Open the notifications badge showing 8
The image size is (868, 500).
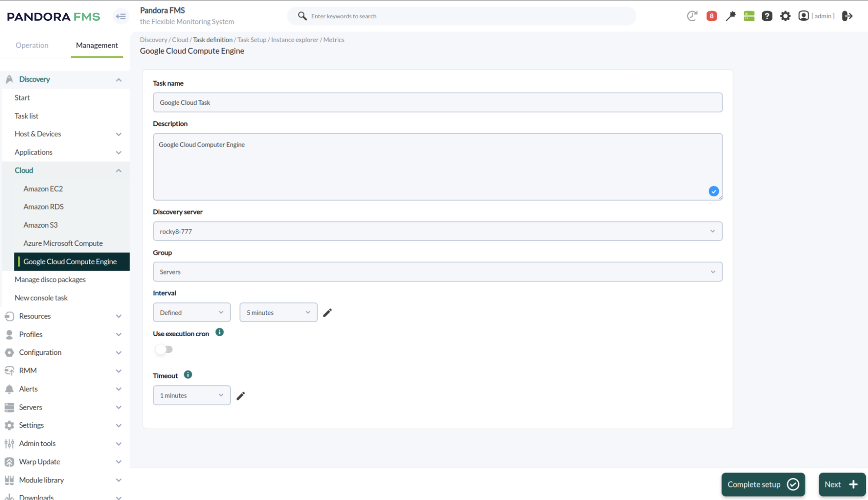point(711,16)
